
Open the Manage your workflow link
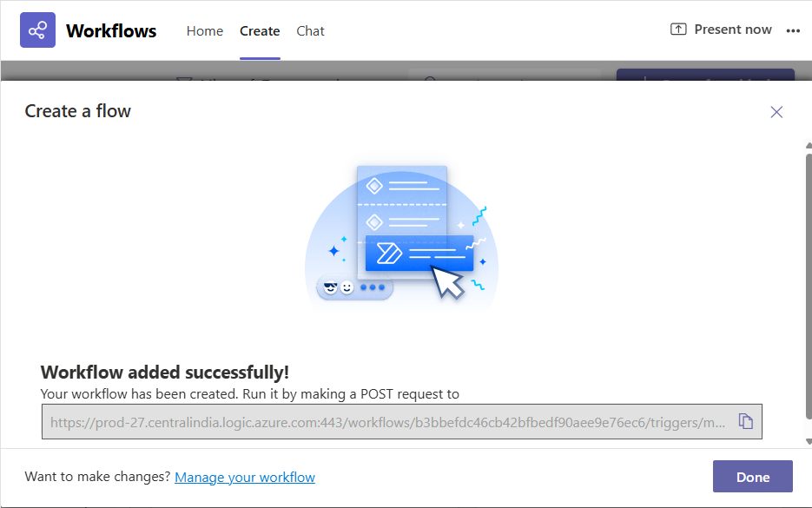(x=245, y=477)
